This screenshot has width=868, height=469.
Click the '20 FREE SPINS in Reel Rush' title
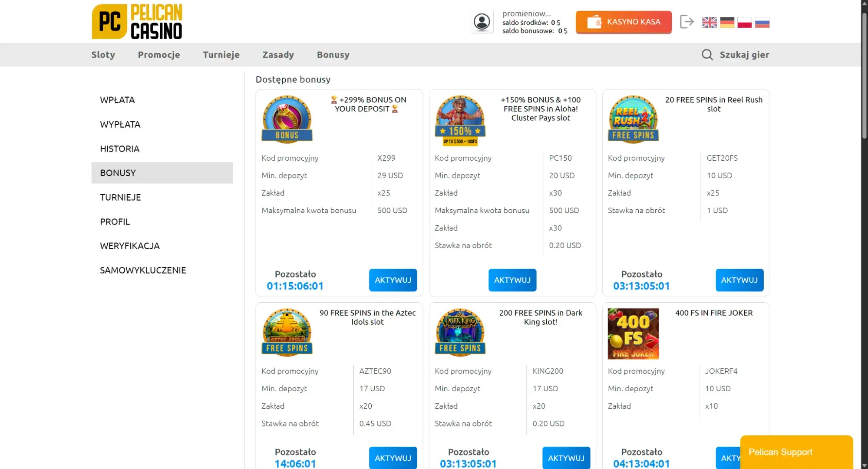pyautogui.click(x=713, y=104)
